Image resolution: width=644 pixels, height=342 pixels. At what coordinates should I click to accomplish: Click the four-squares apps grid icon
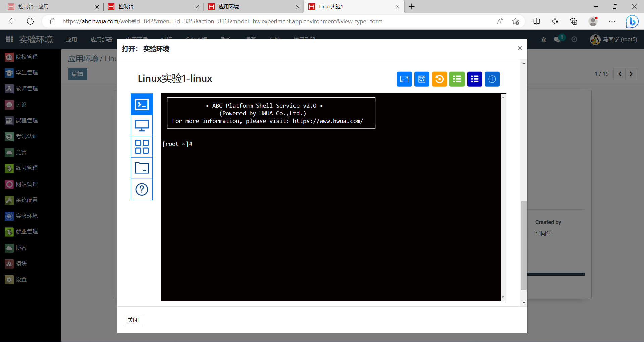pos(142,147)
